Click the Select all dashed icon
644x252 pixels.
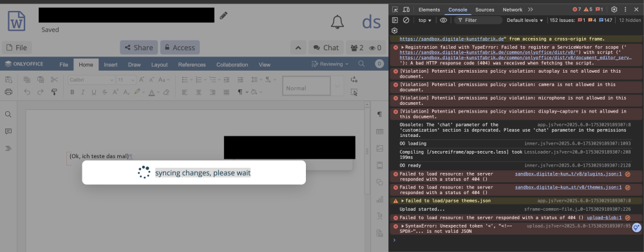coord(354,92)
